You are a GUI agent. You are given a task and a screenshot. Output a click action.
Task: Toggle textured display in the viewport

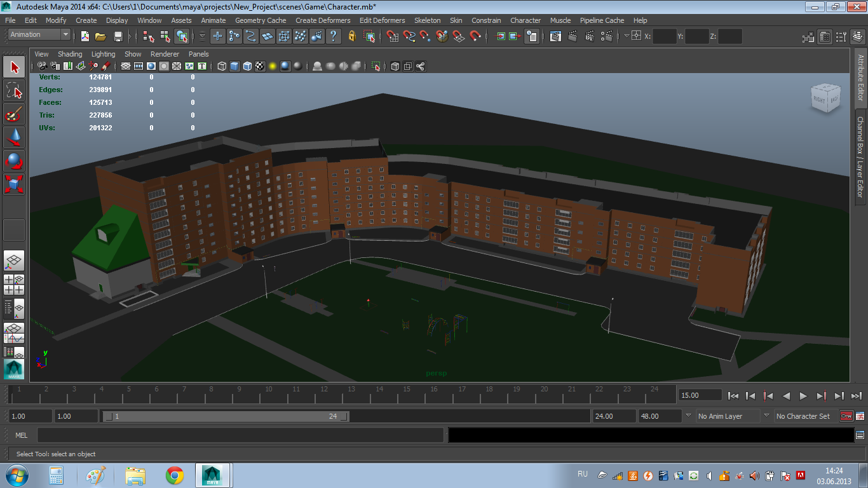[260, 66]
